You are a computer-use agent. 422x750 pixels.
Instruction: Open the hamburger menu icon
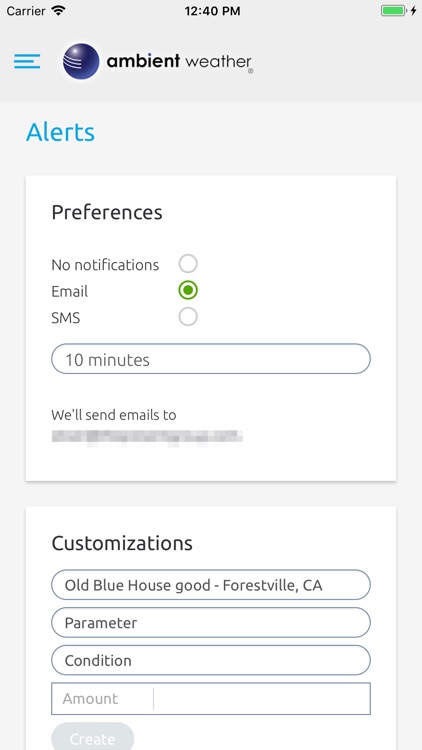coord(27,61)
